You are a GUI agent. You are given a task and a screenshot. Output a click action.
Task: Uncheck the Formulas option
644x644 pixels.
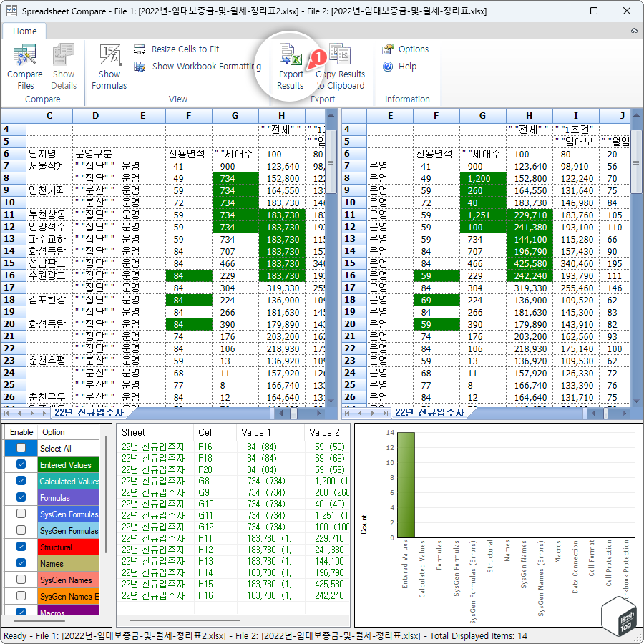coord(21,497)
